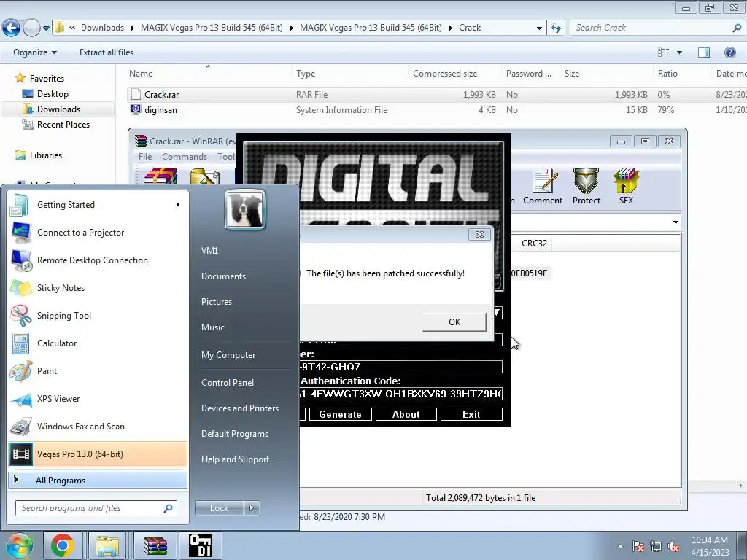747x560 pixels.
Task: Open Control Panel from Start menu
Action: 228,382
